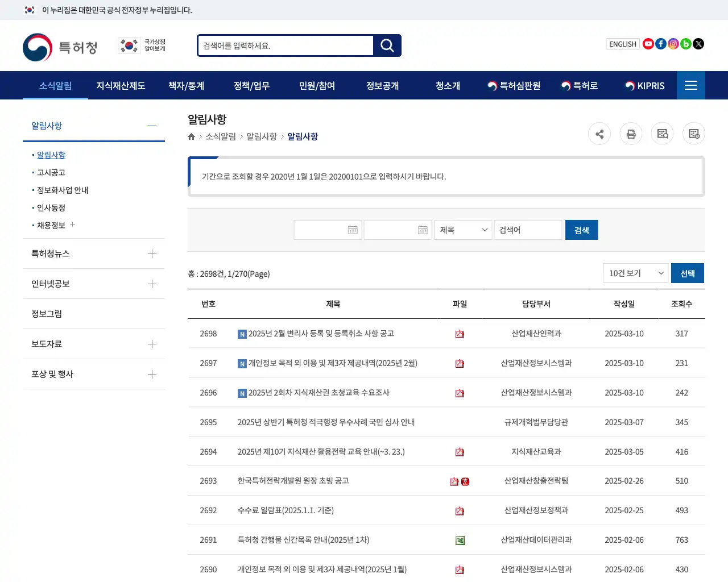
Task: Click 소식알림 in the breadcrumb
Action: tap(221, 136)
